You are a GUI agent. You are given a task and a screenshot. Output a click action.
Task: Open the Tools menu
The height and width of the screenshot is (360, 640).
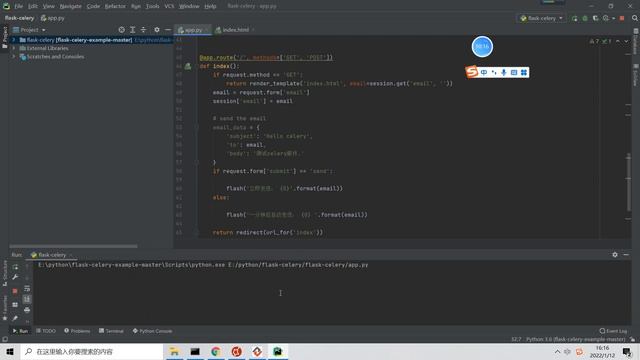[x=153, y=6]
